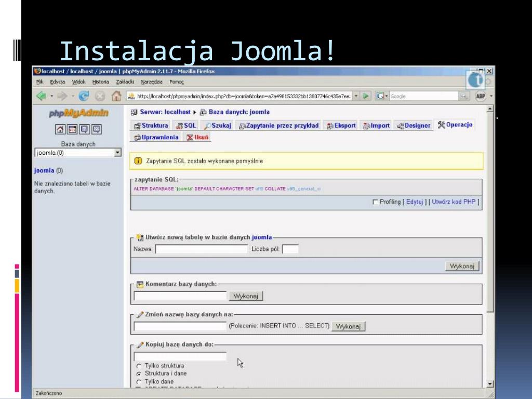
Task: Click the Baza danych: joomla breadcrumb link
Action: 239,112
